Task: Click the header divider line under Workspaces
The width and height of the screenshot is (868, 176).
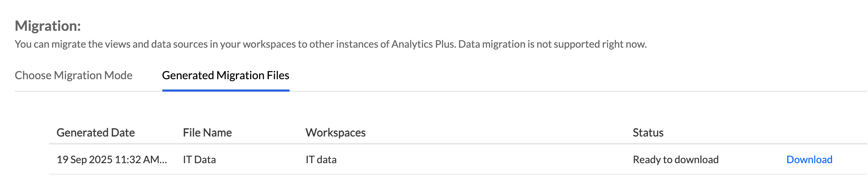Action: point(335,143)
